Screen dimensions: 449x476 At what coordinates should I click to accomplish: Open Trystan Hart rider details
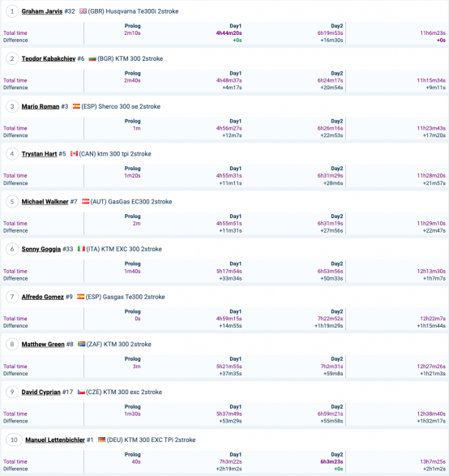pos(39,154)
